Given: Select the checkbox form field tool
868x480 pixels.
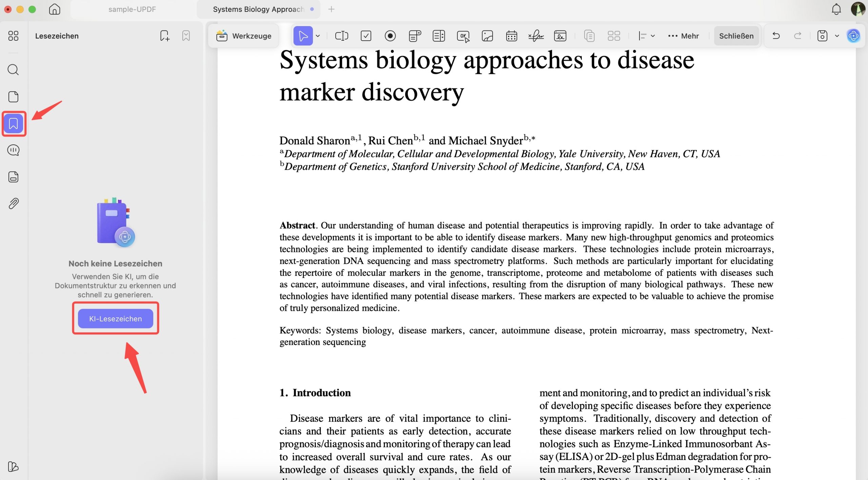Looking at the screenshot, I should pyautogui.click(x=366, y=36).
